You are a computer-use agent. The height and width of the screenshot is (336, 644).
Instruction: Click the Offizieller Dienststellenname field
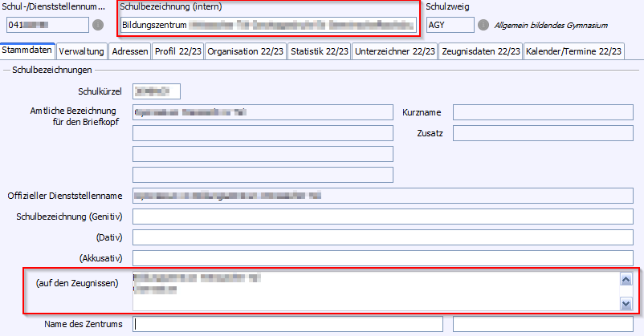pyautogui.click(x=386, y=196)
